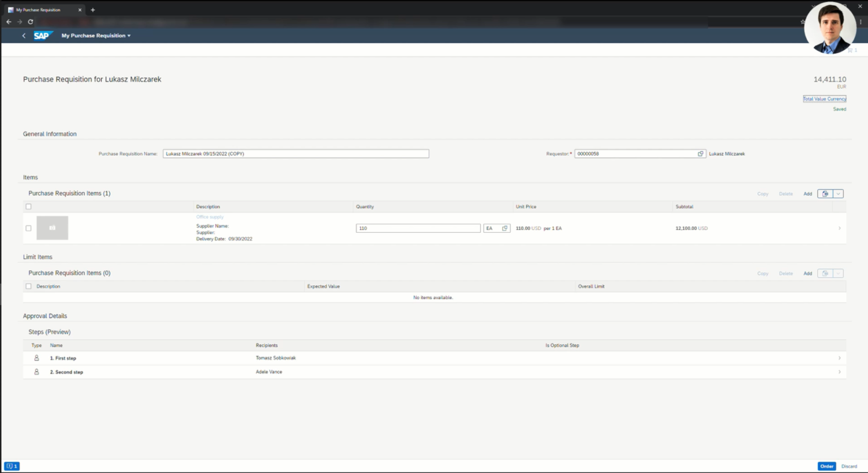Open Chrome's three-dot browser menu

pos(860,21)
